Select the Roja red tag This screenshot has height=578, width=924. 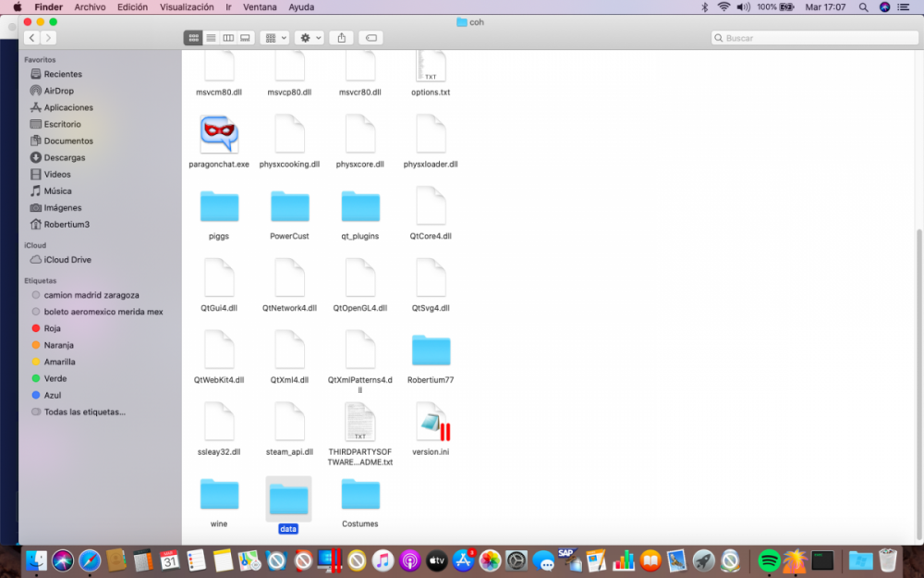(x=52, y=328)
